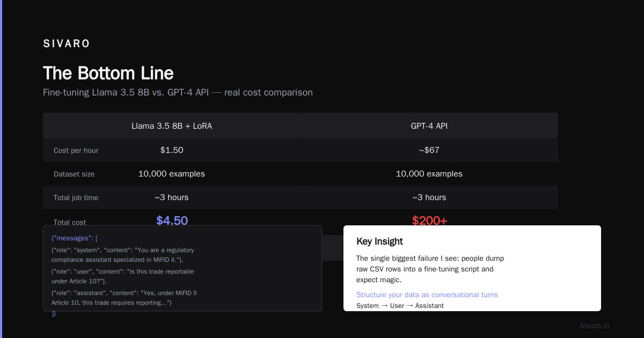
Task: Click the '{"messages": [' code line
Action: (x=75, y=238)
